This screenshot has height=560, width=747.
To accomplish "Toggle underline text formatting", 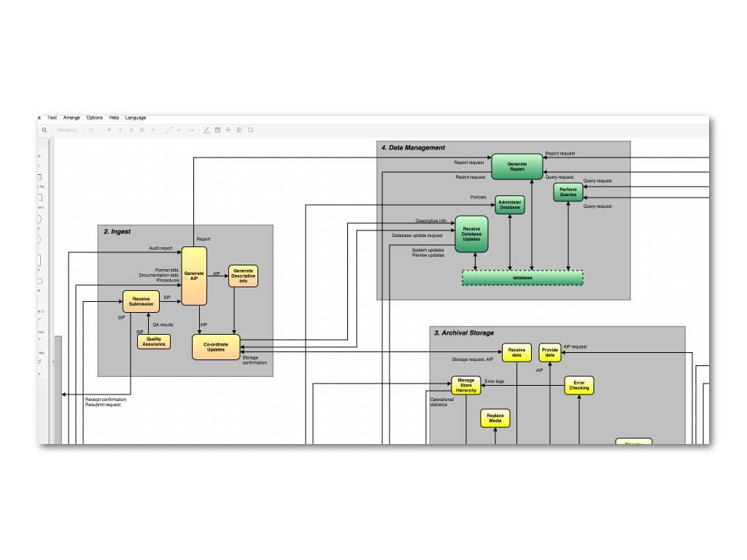I will (x=131, y=130).
